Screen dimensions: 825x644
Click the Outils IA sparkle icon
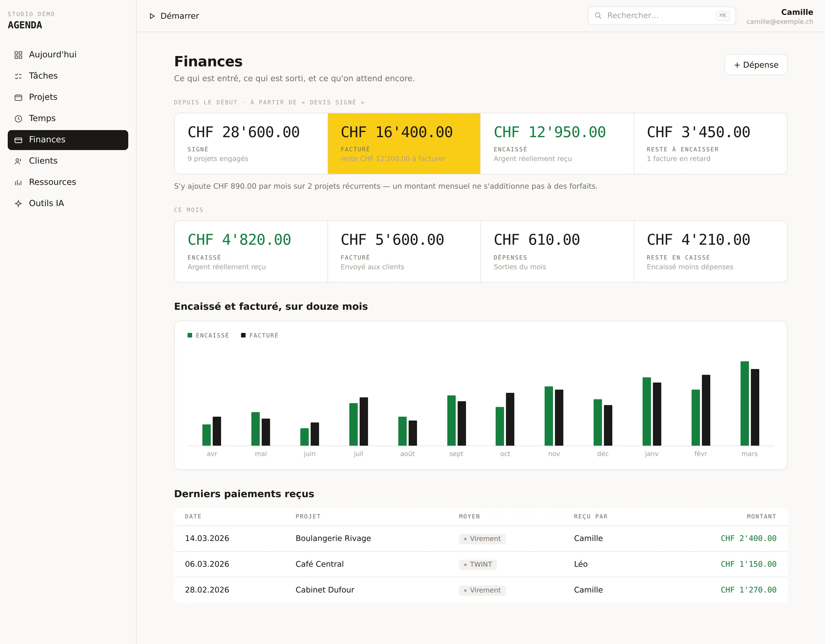coord(18,204)
